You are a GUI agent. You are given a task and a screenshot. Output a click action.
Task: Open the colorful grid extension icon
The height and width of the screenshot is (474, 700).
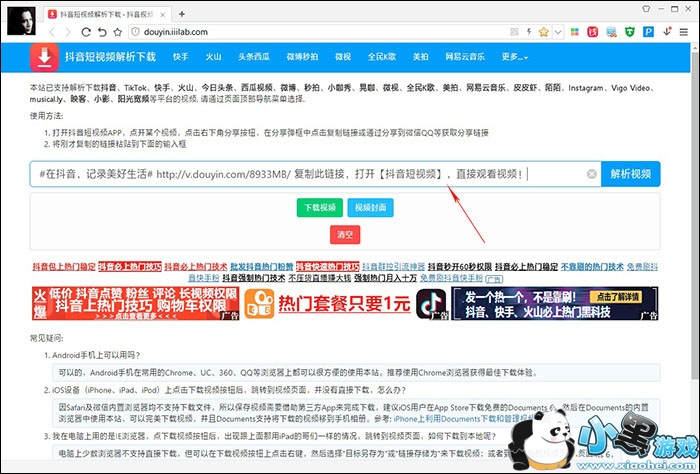[575, 32]
